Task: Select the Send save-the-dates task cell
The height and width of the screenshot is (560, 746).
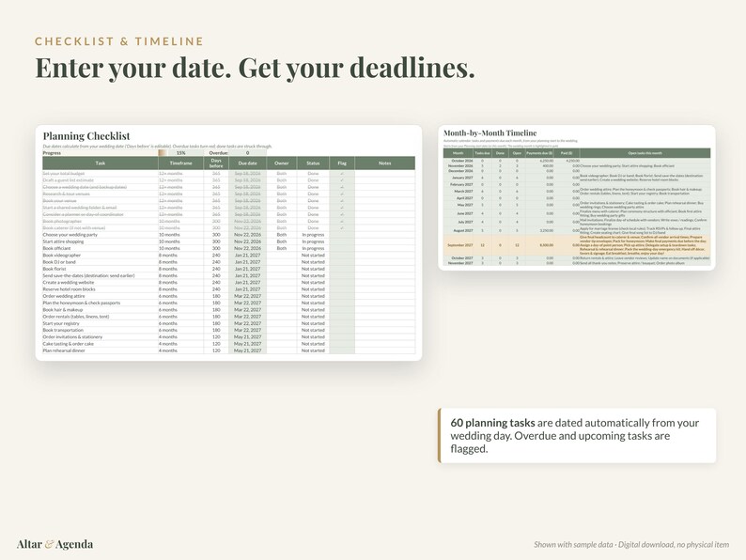Action: [101, 276]
